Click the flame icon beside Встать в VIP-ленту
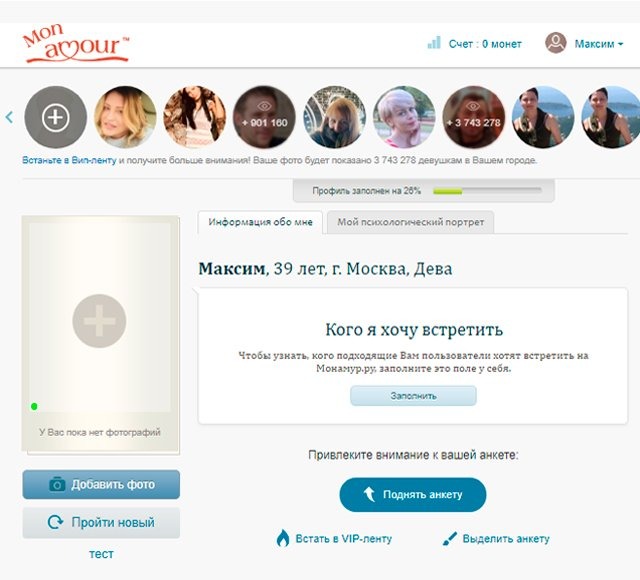Viewport: 640px width, 580px height. (282, 538)
